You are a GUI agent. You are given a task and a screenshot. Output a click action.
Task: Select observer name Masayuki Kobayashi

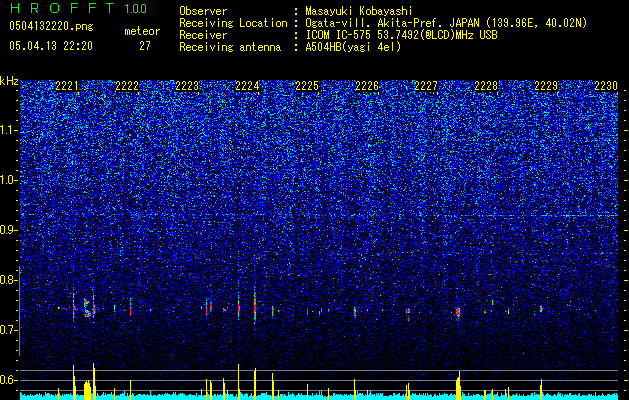[359, 11]
